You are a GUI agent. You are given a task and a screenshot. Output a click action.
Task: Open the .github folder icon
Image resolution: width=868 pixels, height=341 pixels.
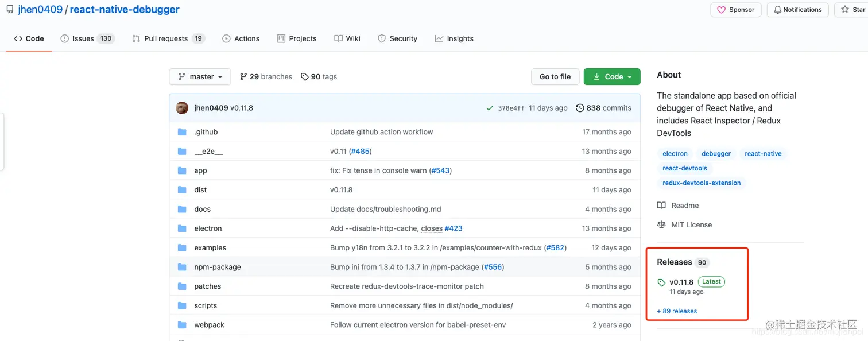(182, 132)
